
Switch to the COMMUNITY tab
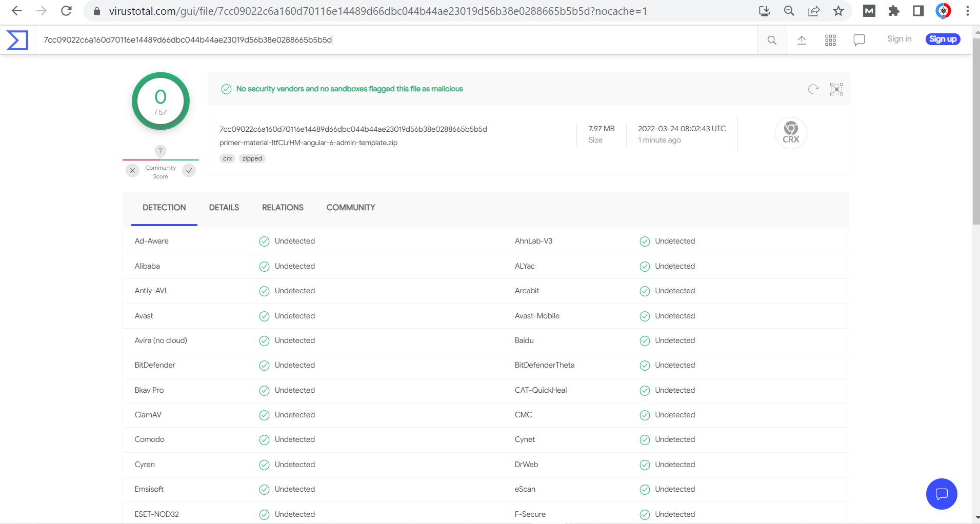(x=351, y=208)
